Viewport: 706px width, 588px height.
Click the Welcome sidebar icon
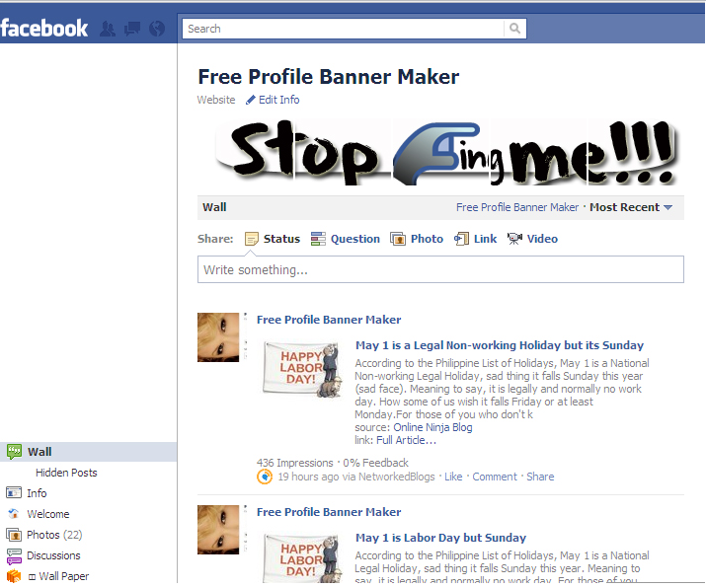click(14, 514)
